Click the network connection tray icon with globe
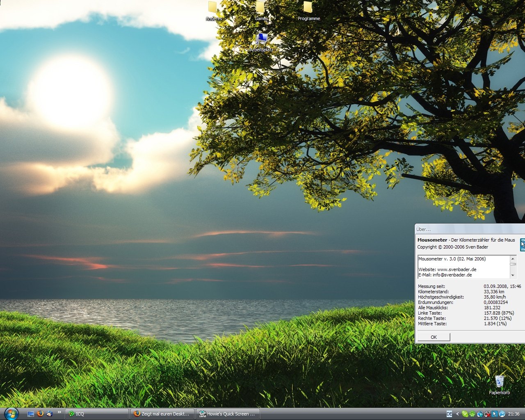This screenshot has width=525, height=420. pyautogui.click(x=480, y=414)
